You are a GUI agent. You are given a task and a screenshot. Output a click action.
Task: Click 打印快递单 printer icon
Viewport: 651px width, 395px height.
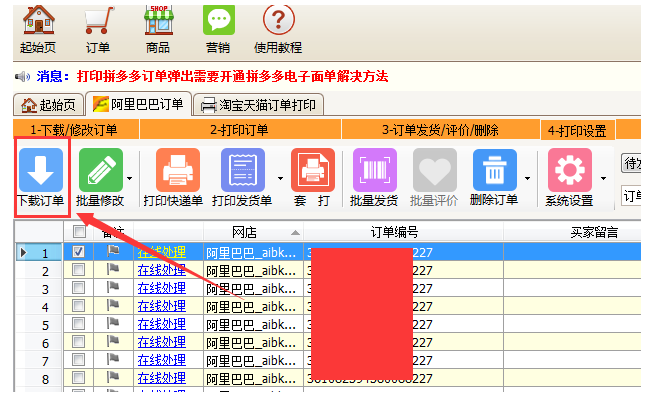[178, 170]
